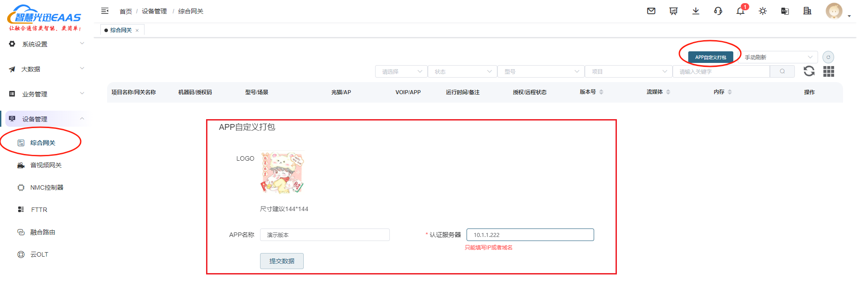Open the notification bell with red badge
This screenshot has height=299, width=868.
coord(740,11)
